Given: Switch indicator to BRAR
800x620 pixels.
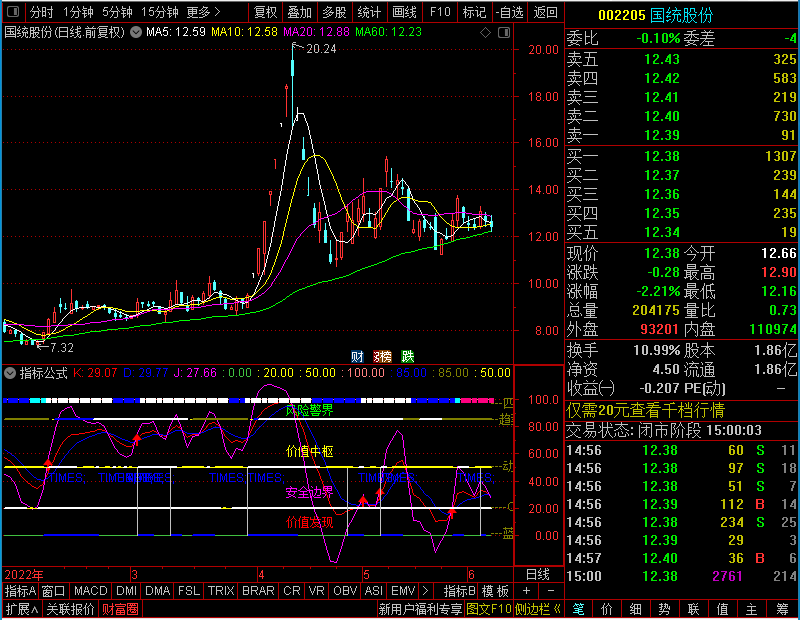Looking at the screenshot, I should click(x=258, y=591).
